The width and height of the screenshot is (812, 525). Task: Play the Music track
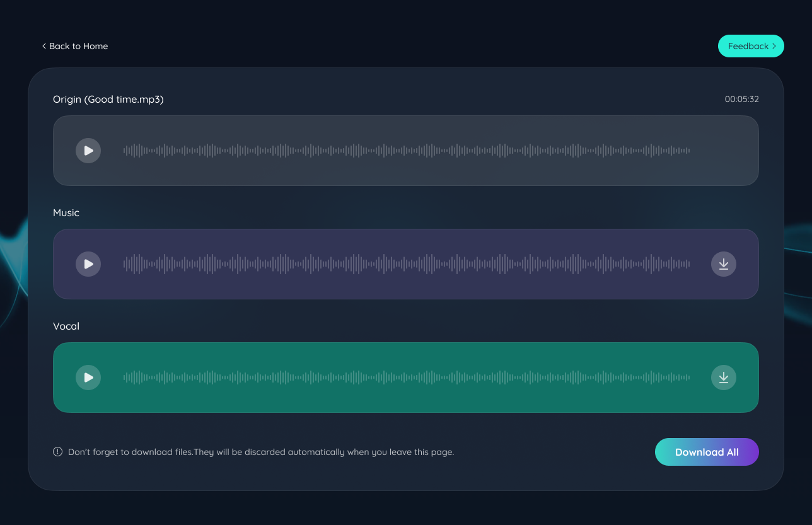[88, 263]
